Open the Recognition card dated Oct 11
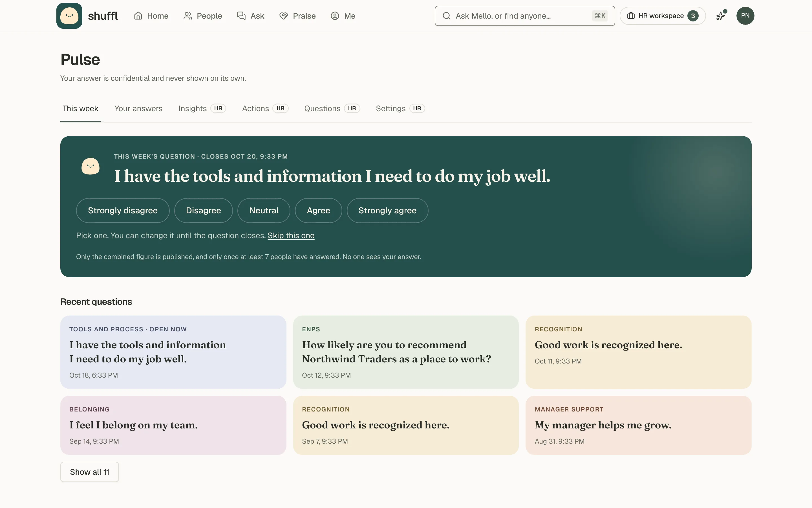812x508 pixels. pos(638,352)
